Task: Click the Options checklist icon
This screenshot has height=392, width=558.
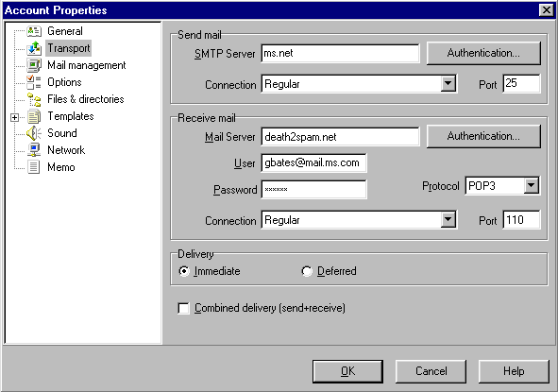Action: click(34, 82)
